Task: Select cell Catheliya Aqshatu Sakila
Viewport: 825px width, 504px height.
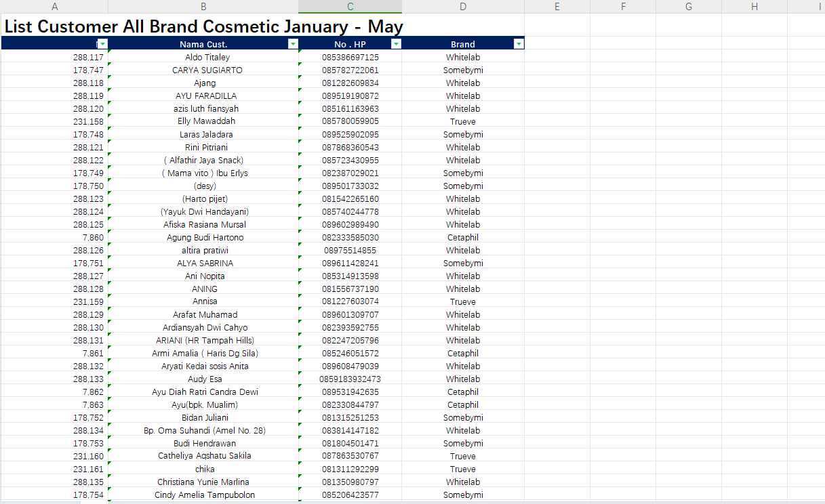Action: (203, 456)
